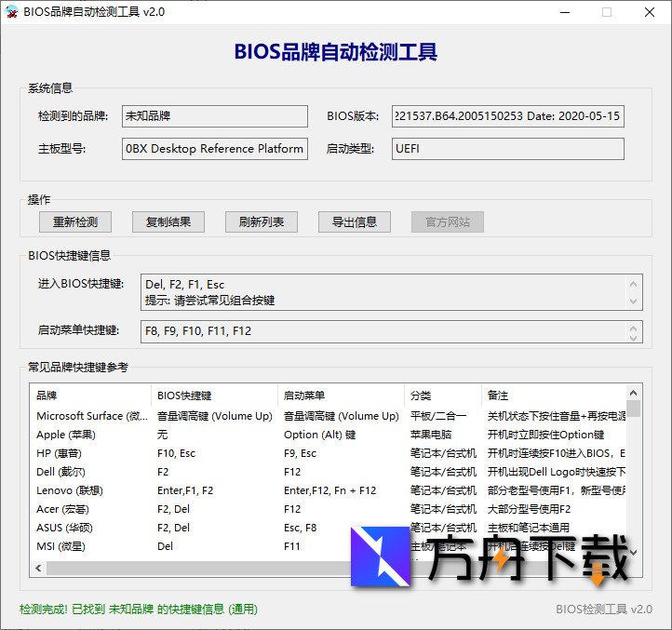Click the list's vertical scrollbar thumb
Image resolution: width=672 pixels, height=630 pixels.
point(634,409)
